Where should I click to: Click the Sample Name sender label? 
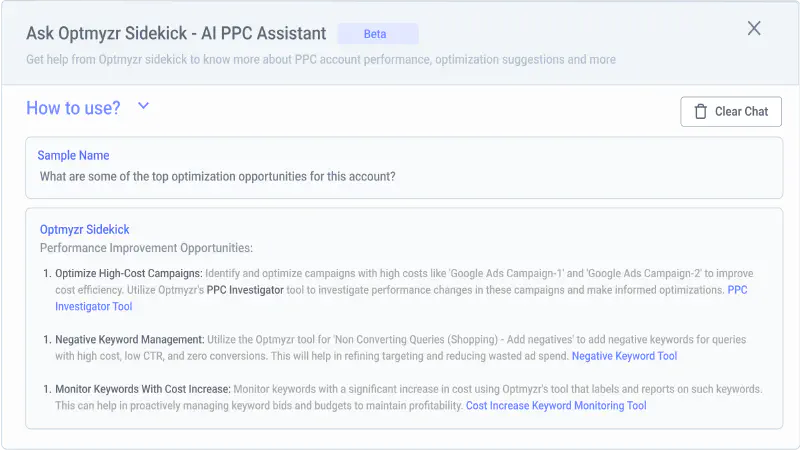(73, 155)
